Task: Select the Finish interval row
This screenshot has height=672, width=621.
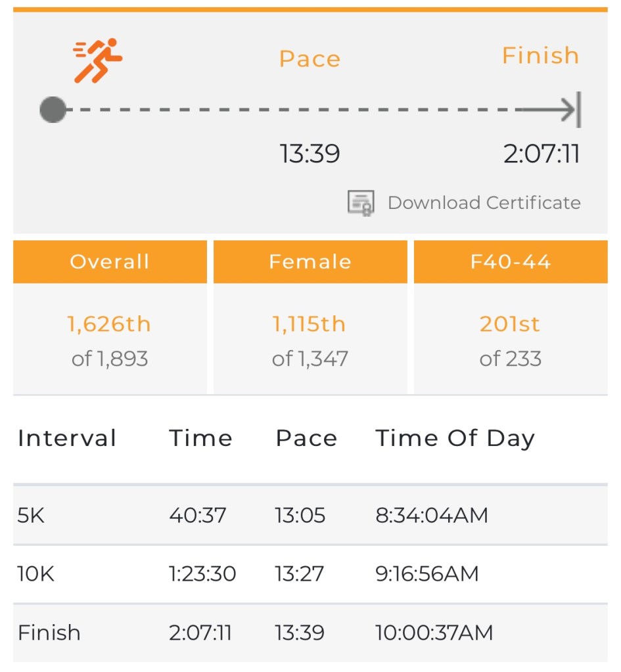Action: (x=310, y=633)
